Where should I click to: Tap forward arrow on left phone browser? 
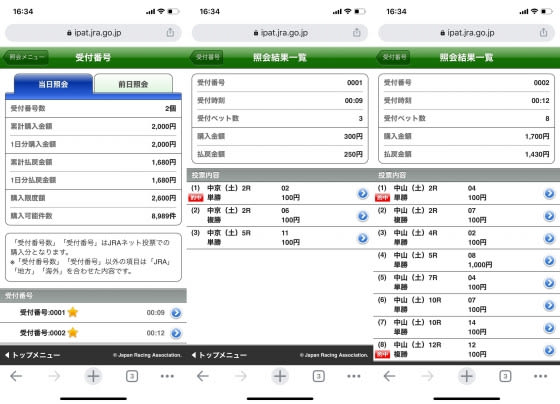54,376
